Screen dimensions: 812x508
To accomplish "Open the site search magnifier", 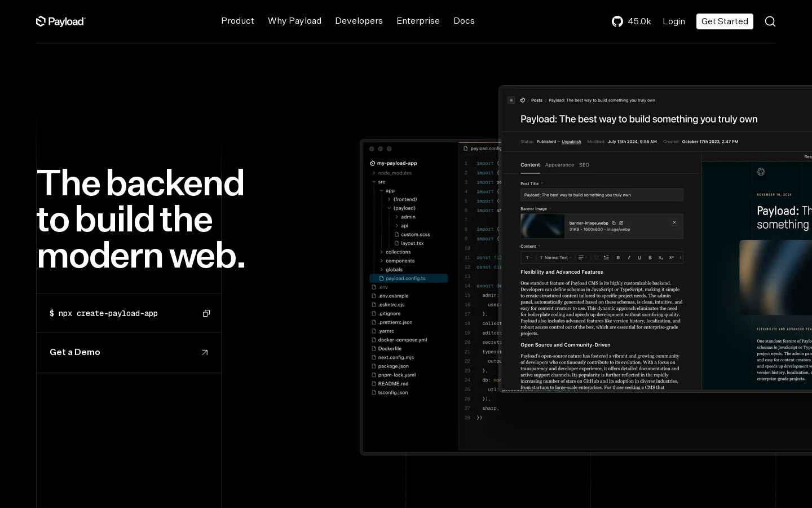I will [x=770, y=21].
